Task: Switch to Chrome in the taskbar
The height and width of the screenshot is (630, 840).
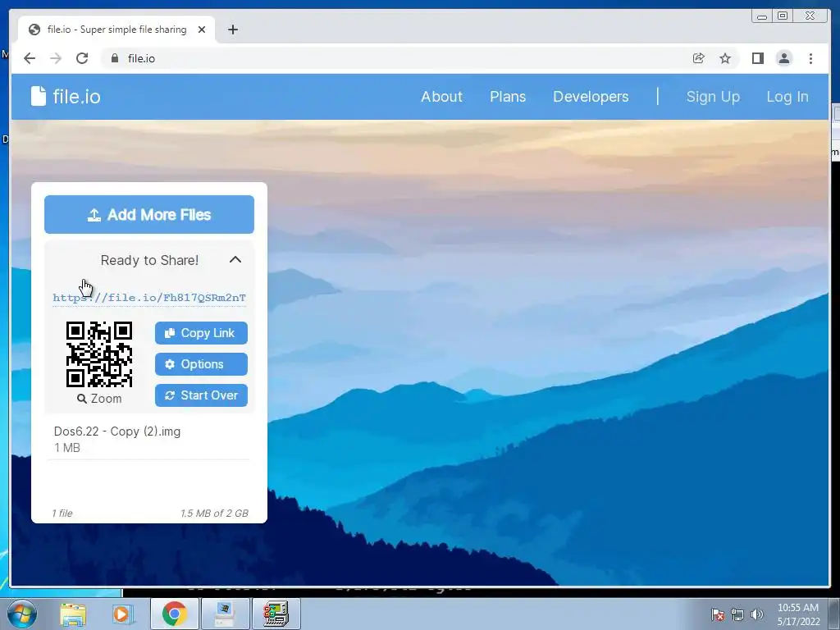Action: [x=174, y=614]
